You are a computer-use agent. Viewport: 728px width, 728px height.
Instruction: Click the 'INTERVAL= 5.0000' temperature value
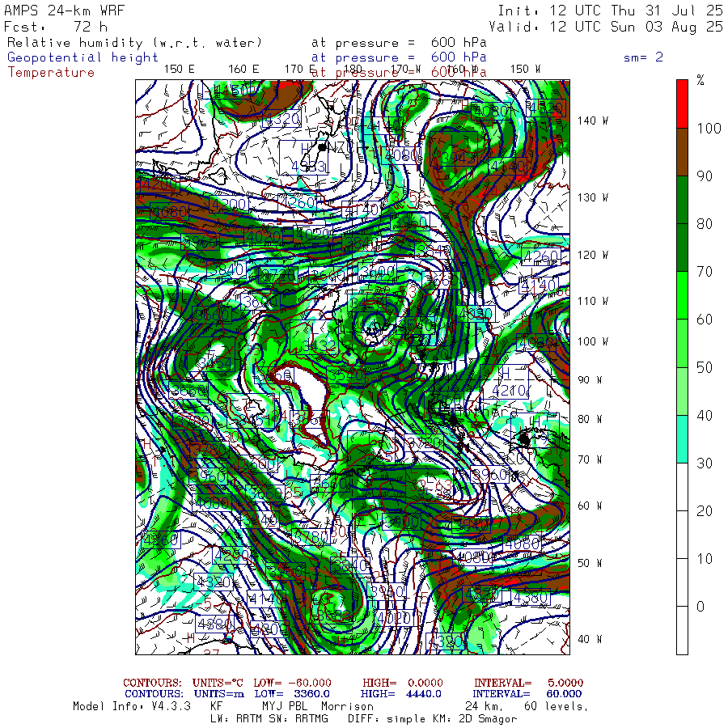click(x=528, y=683)
